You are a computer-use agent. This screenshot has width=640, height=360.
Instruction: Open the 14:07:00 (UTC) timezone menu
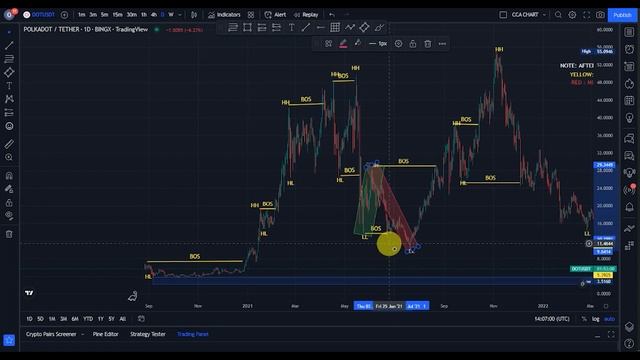(x=552, y=319)
